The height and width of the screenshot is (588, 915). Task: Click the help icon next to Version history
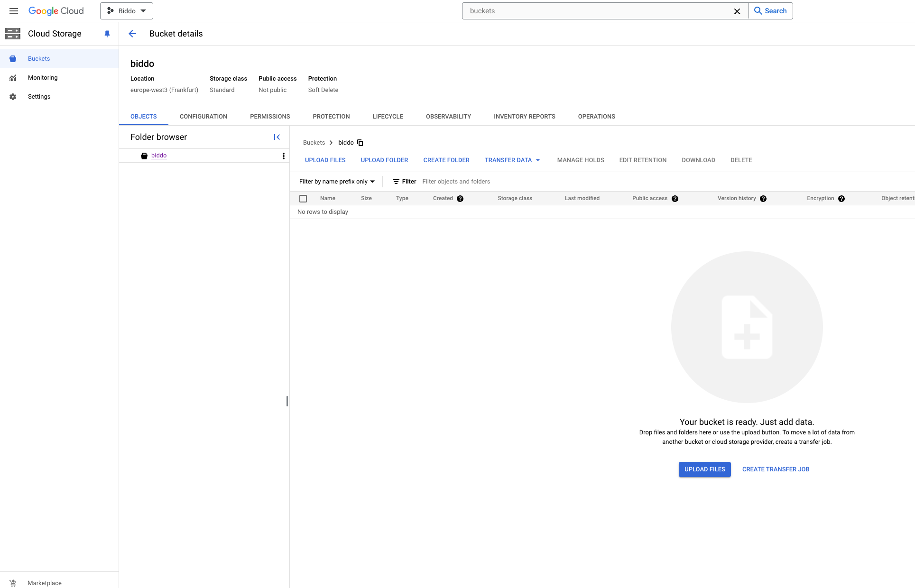763,199
